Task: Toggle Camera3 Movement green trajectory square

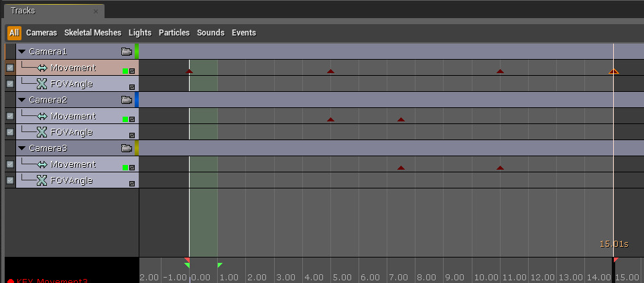Action: pyautogui.click(x=125, y=168)
